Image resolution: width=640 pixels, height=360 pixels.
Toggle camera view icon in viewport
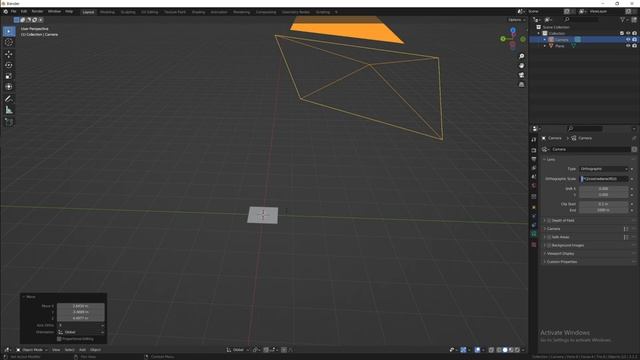(521, 75)
